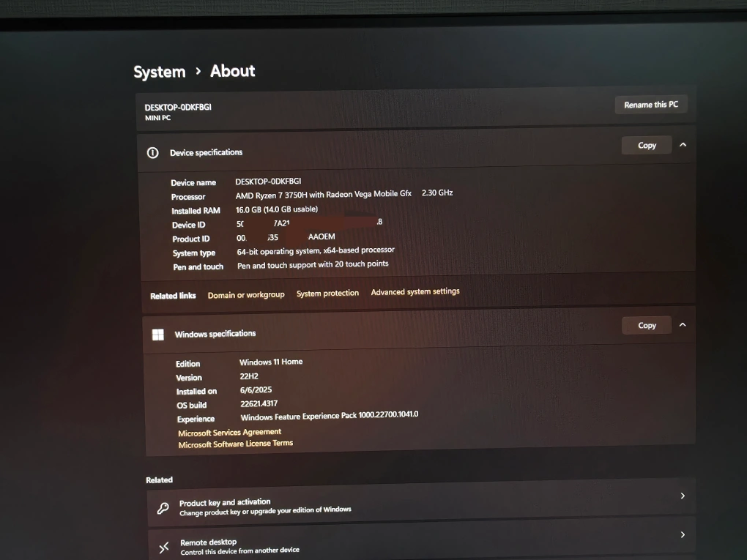Click the Related section heading
Screen dimensions: 747x560
coord(159,480)
